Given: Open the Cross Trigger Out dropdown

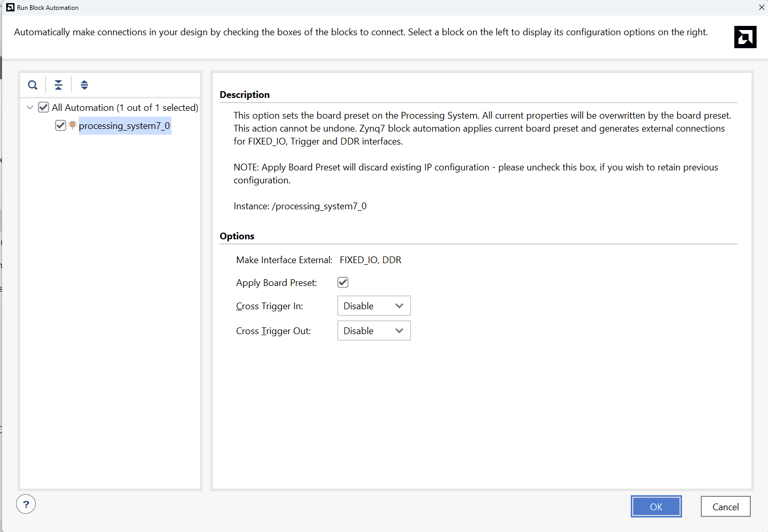Looking at the screenshot, I should 373,330.
